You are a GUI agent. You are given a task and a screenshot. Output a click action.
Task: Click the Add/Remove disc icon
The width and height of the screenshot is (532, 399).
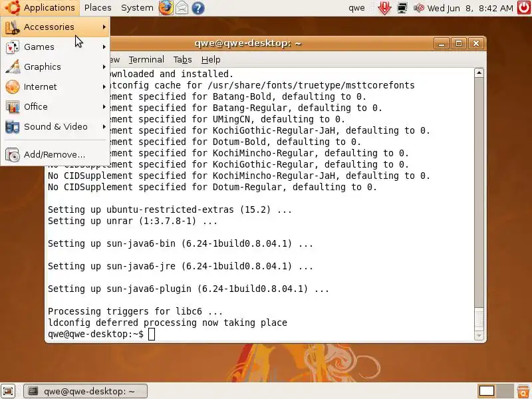point(13,155)
